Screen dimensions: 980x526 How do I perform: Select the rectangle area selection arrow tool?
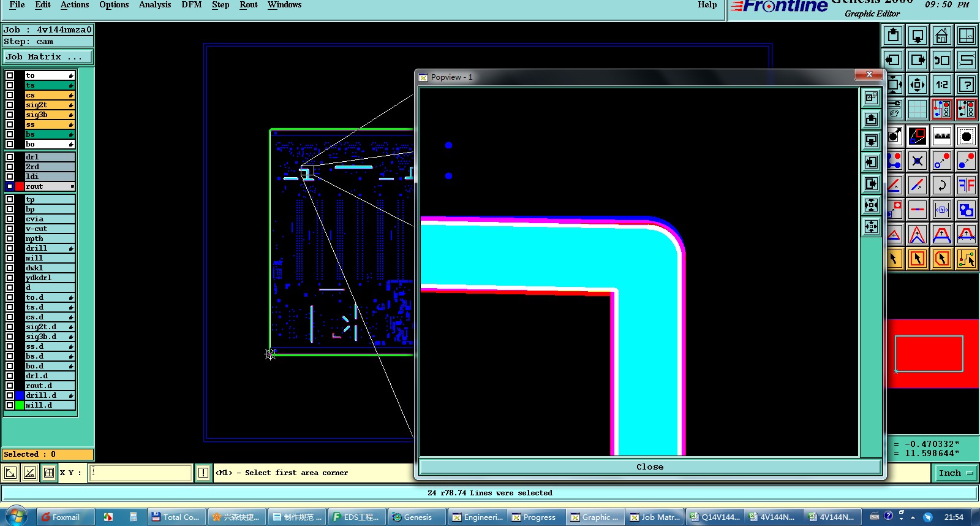click(x=918, y=259)
